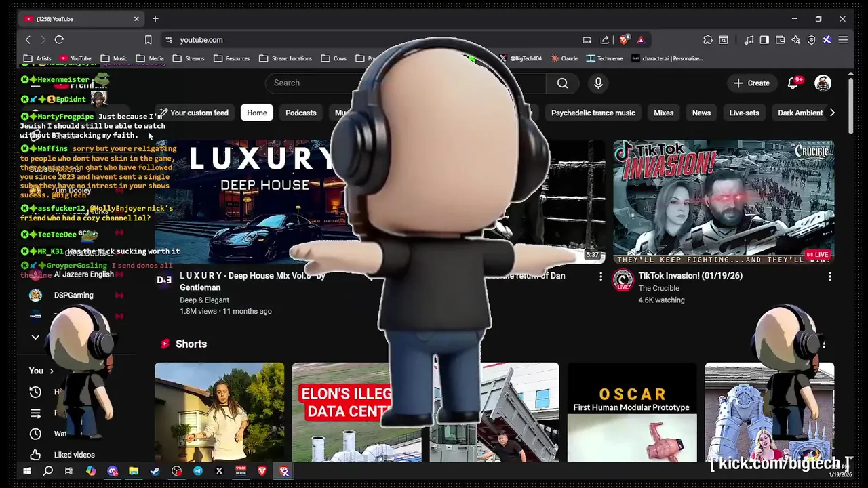Open the browser hamburger main menu
The height and width of the screenshot is (488, 868).
coord(843,40)
